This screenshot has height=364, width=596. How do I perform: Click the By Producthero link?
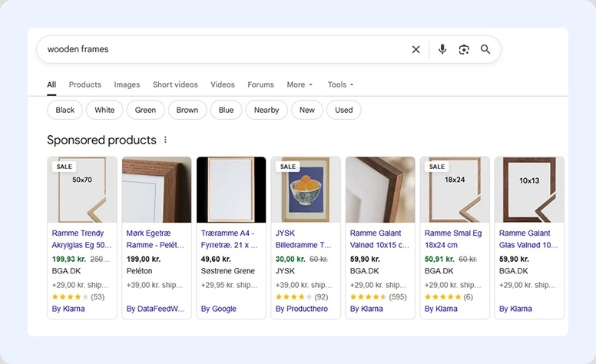301,309
